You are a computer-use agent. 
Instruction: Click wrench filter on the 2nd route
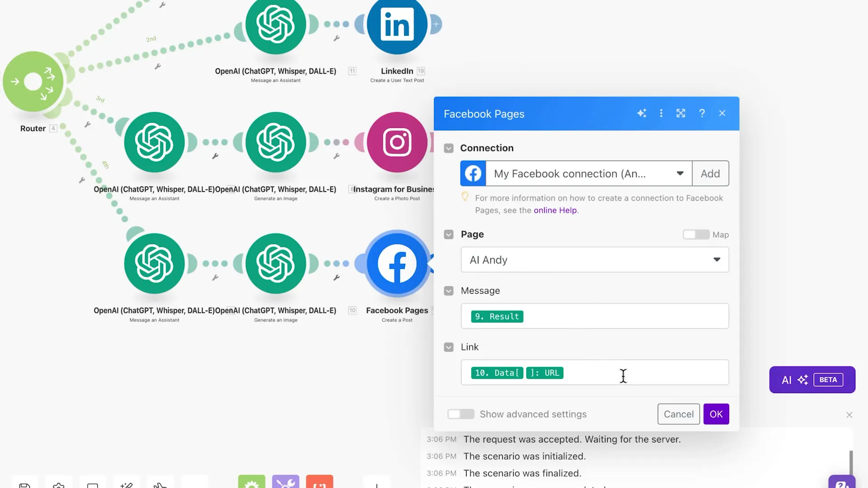157,66
